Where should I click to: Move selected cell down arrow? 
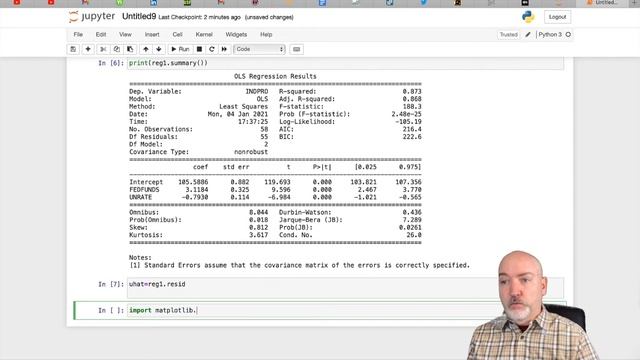pyautogui.click(x=159, y=49)
